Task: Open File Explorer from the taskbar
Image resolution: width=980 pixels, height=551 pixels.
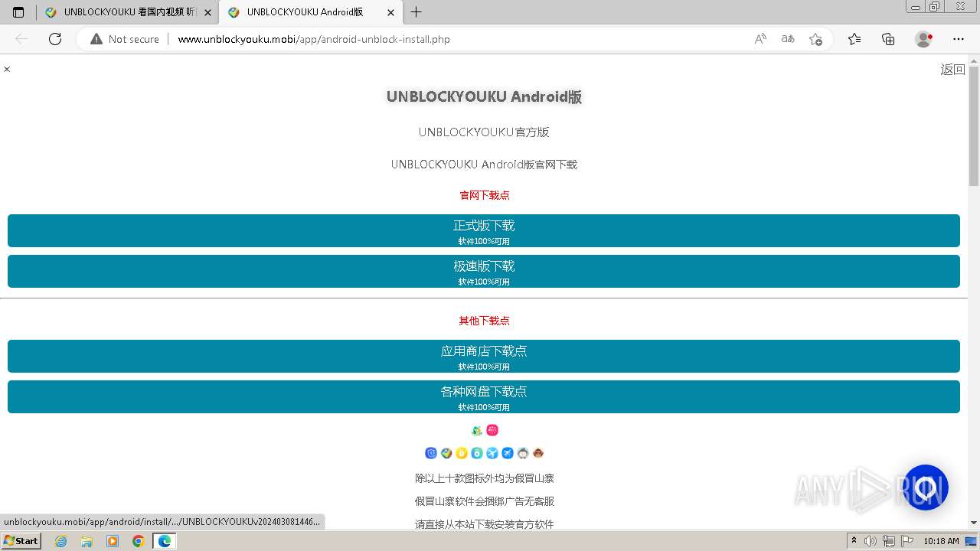Action: click(x=87, y=541)
